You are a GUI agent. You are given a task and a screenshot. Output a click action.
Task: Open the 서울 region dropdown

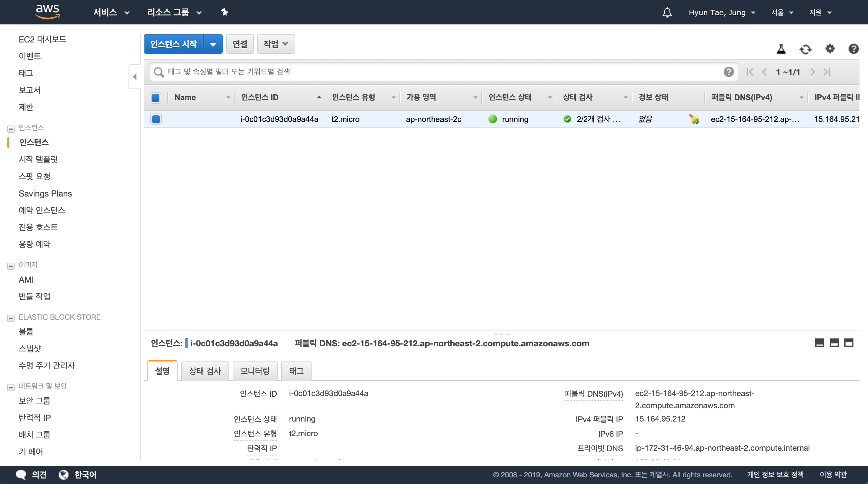click(782, 12)
